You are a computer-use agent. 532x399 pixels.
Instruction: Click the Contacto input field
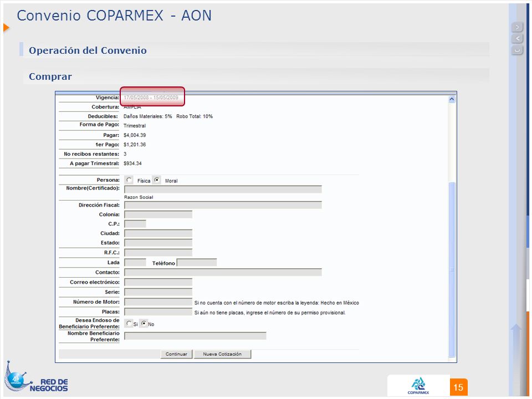coord(223,272)
